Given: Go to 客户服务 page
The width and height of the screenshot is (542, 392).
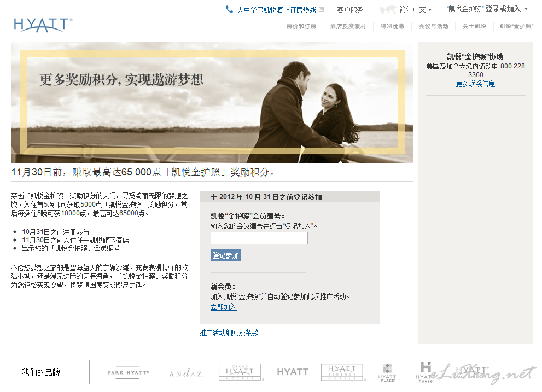Looking at the screenshot, I should tap(350, 10).
